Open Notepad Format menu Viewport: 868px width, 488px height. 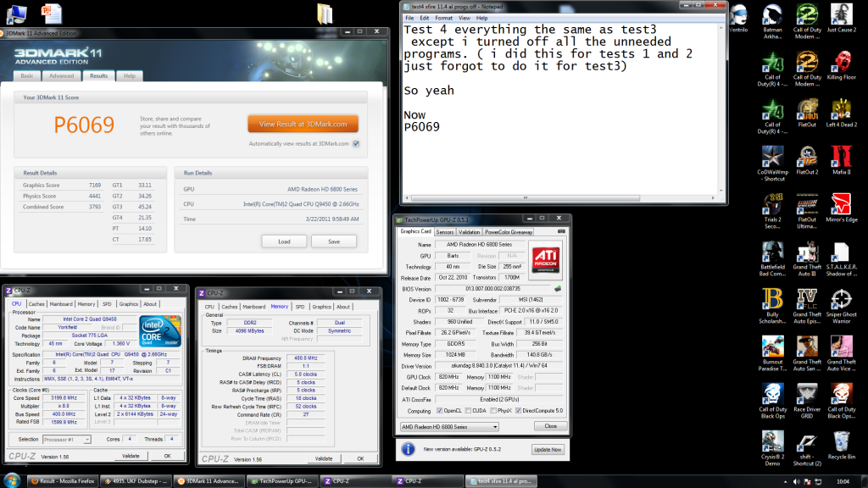click(443, 18)
